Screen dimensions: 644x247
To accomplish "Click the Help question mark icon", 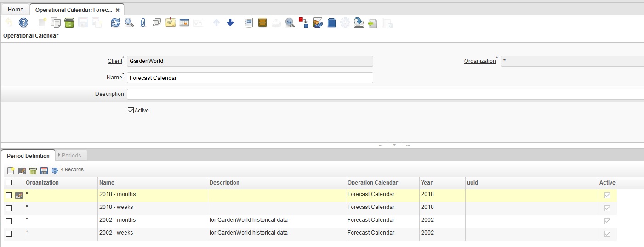I will pos(23,22).
